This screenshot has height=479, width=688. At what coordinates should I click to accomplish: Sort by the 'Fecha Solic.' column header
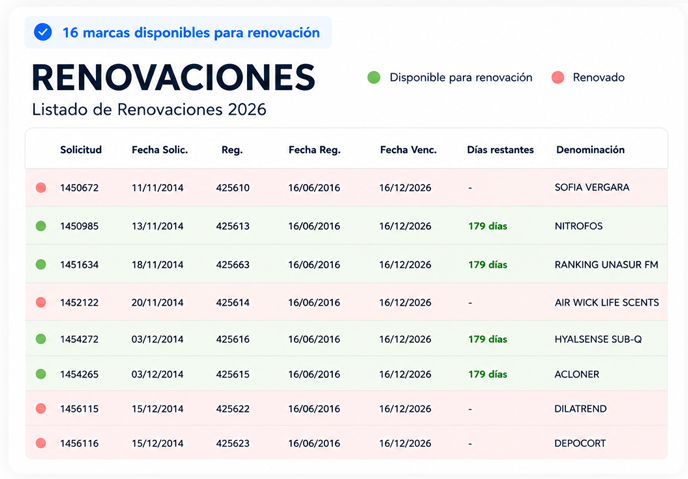click(160, 150)
